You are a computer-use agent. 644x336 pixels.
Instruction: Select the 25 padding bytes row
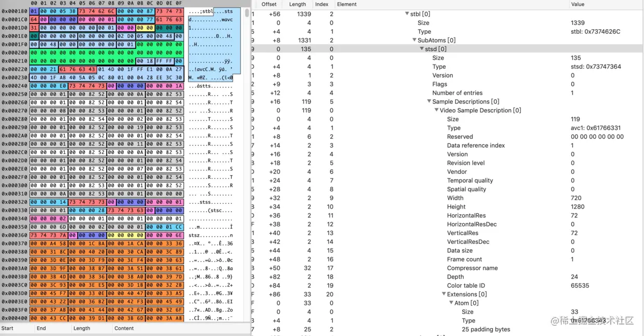tap(448, 329)
